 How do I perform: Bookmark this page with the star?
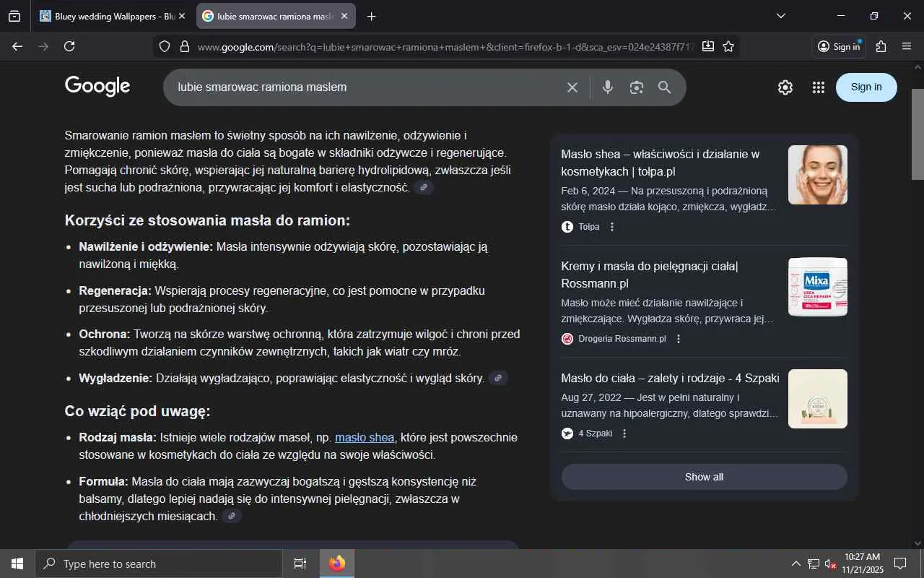tap(728, 46)
